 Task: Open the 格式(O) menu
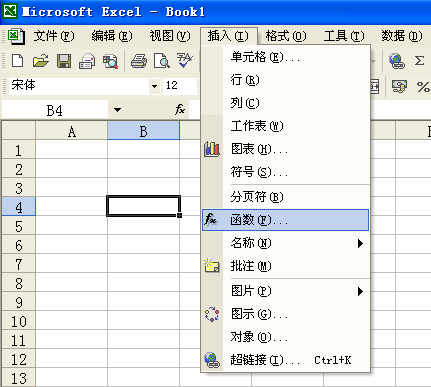click(x=286, y=36)
